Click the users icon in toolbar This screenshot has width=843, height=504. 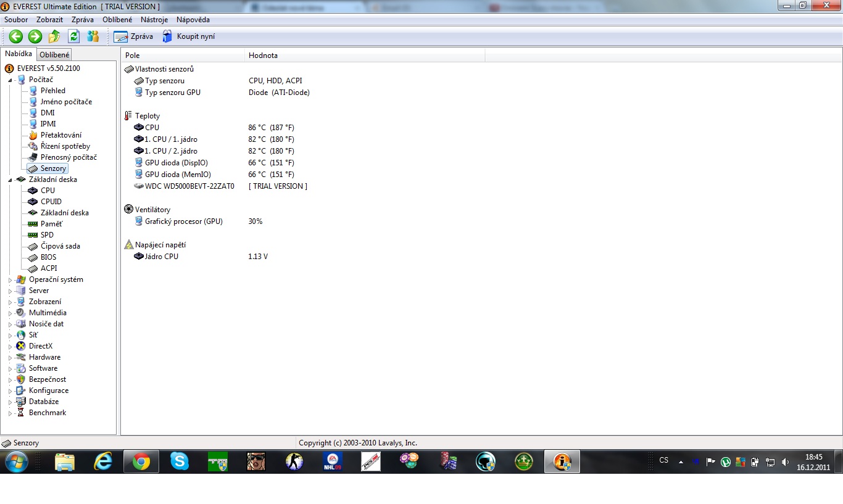click(93, 36)
